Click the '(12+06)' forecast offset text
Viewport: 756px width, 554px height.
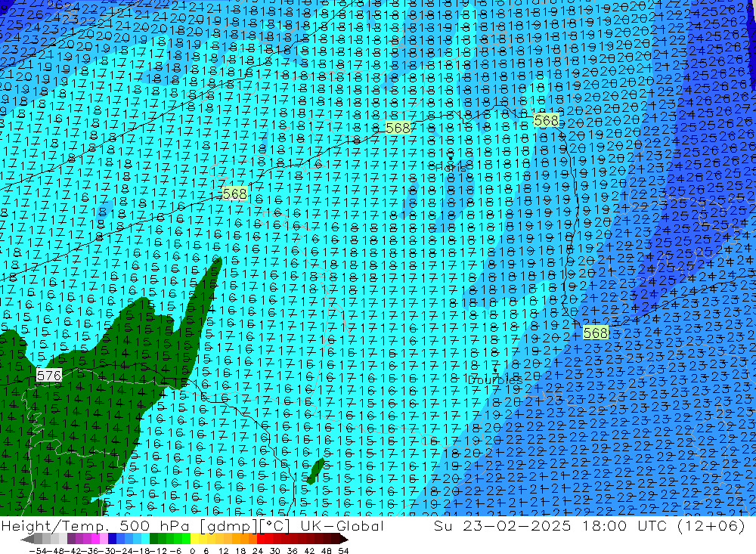point(711,526)
